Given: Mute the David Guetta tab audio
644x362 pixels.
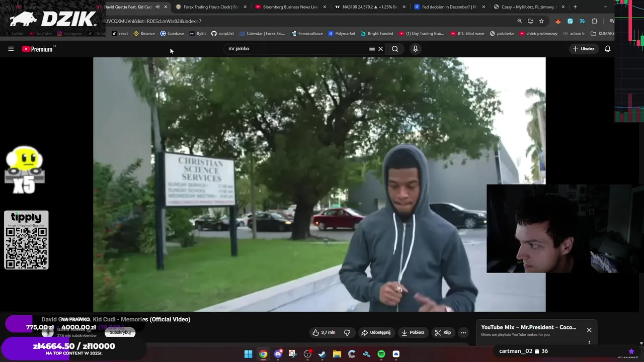Looking at the screenshot, I should point(157,7).
